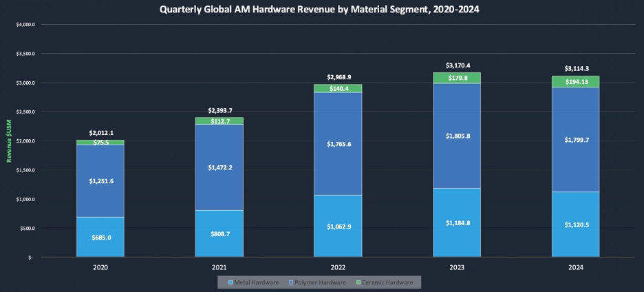The height and width of the screenshot is (292, 644).
Task: Click the 2024 Ceramic segment labeled $194.13
Action: point(575,82)
